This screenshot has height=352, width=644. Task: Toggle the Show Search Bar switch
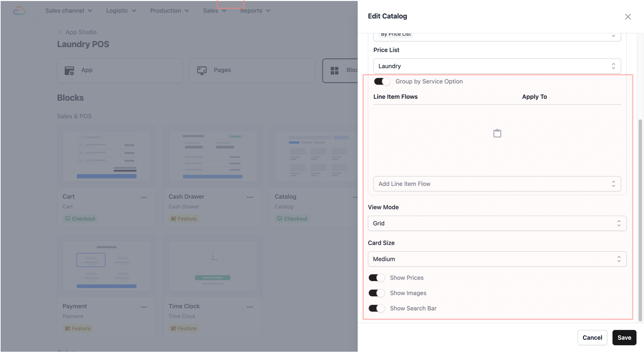click(x=376, y=308)
